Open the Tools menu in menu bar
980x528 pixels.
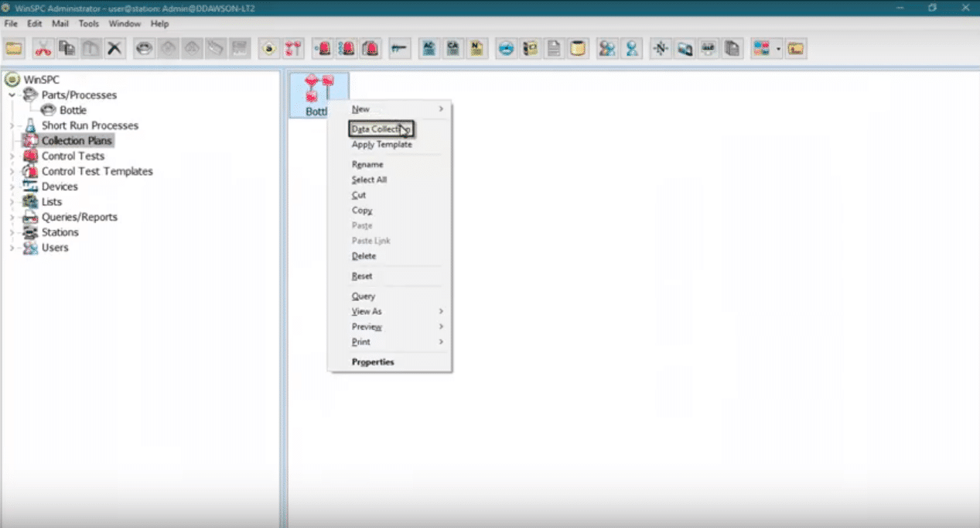tap(88, 24)
